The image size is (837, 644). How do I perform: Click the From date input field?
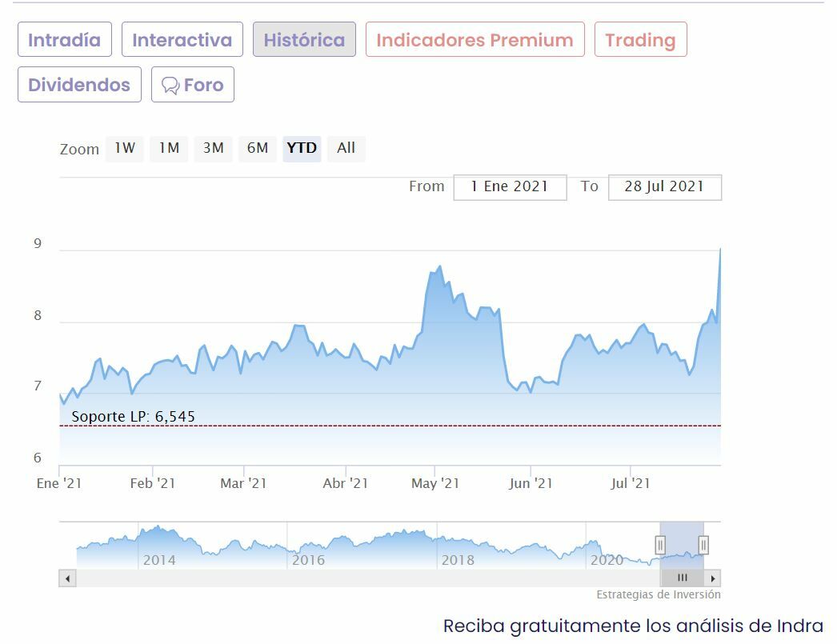click(x=510, y=186)
